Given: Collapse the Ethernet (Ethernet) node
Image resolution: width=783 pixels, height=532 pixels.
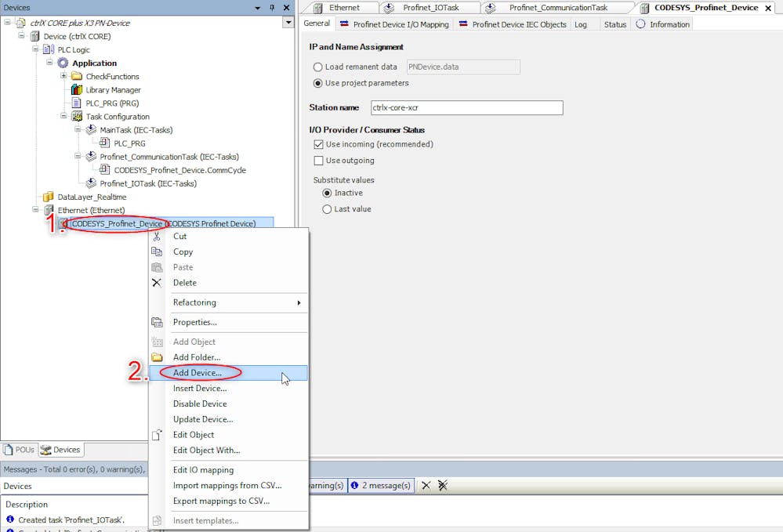Looking at the screenshot, I should coord(35,210).
